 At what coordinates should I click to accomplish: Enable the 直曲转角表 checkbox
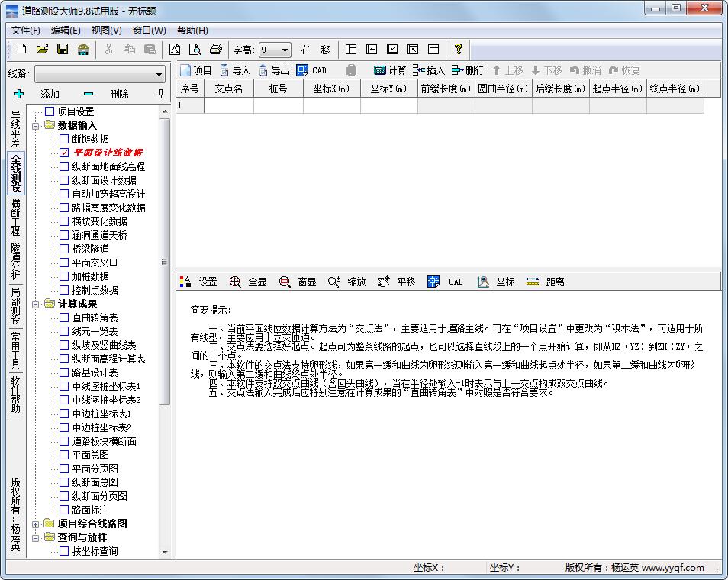click(x=63, y=318)
